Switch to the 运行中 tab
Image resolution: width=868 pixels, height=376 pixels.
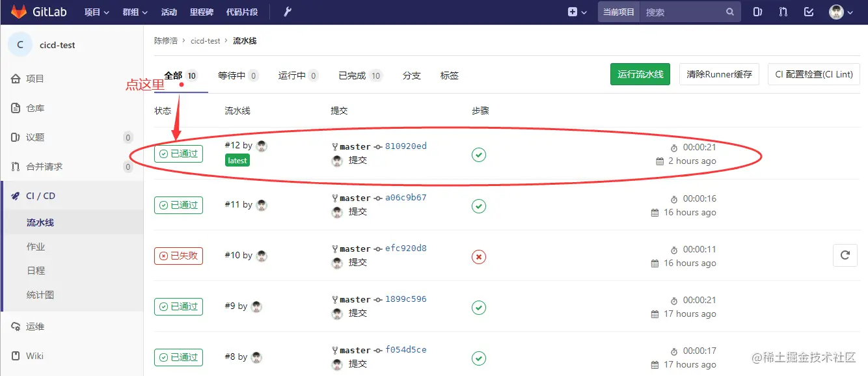click(x=298, y=75)
